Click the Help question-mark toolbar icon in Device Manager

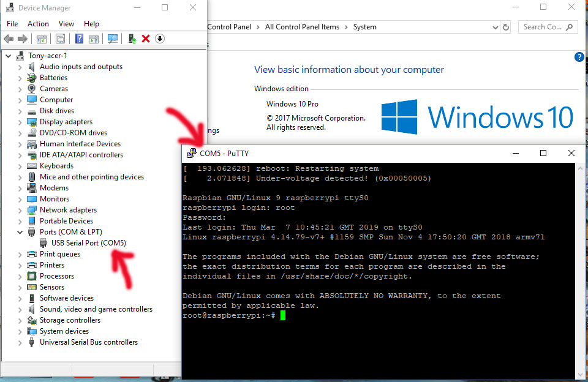[79, 39]
